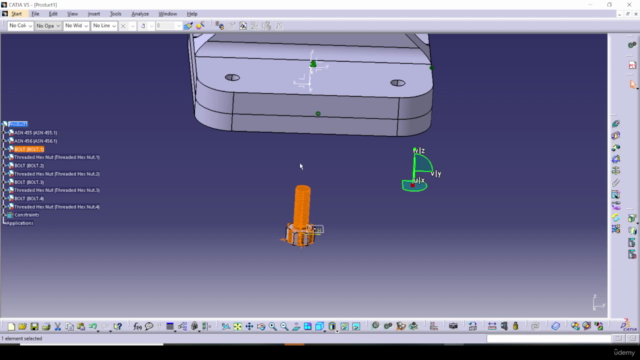Open the No Opacity dropdown
The width and height of the screenshot is (640, 360).
(x=48, y=26)
